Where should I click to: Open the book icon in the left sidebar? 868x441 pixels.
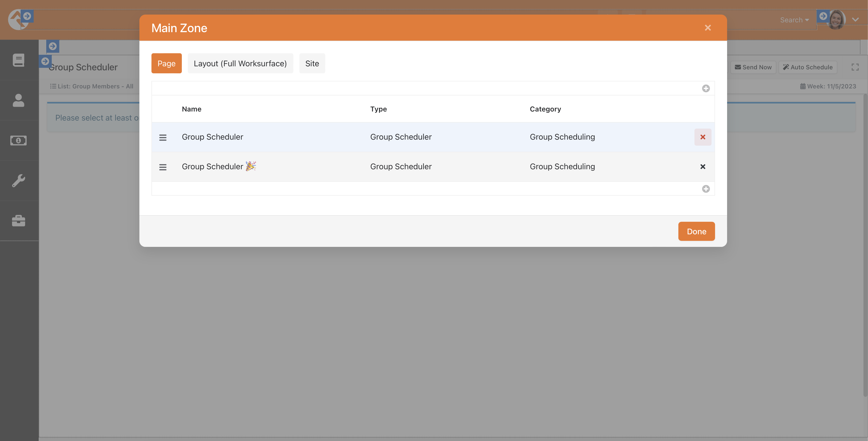19,60
